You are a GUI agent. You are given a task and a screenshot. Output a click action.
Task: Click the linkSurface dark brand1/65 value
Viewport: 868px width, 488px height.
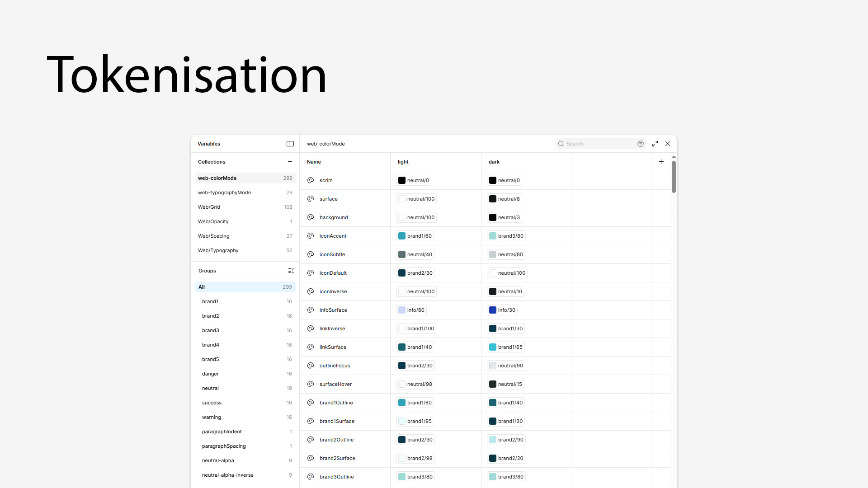point(510,347)
